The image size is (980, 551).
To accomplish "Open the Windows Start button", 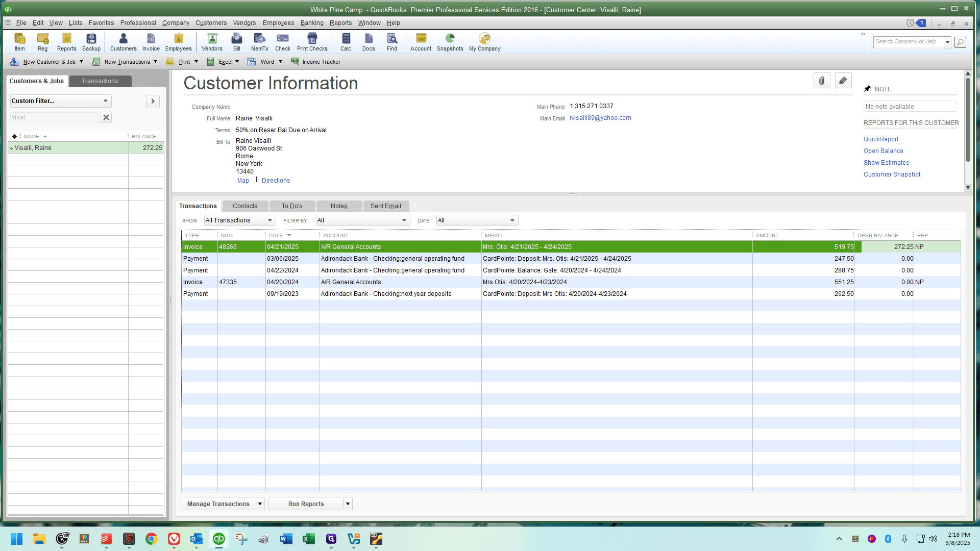I will tap(16, 539).
